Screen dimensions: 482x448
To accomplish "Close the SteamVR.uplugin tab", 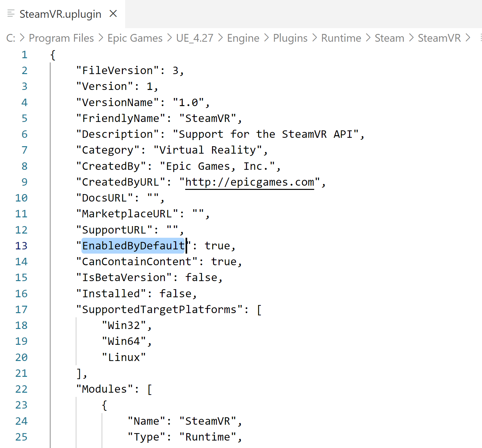I will [x=113, y=14].
